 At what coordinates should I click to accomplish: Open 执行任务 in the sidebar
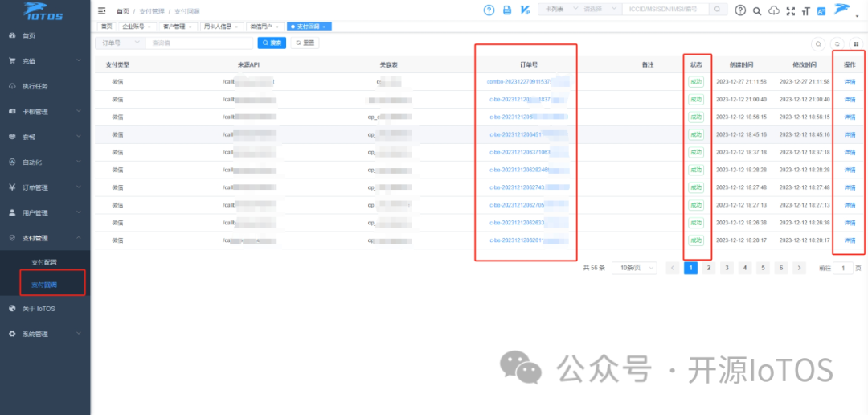click(45, 86)
